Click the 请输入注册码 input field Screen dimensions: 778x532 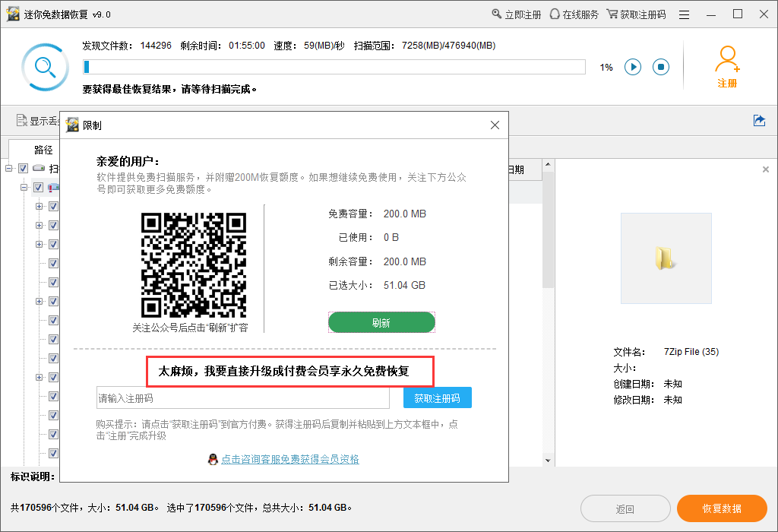pyautogui.click(x=242, y=398)
